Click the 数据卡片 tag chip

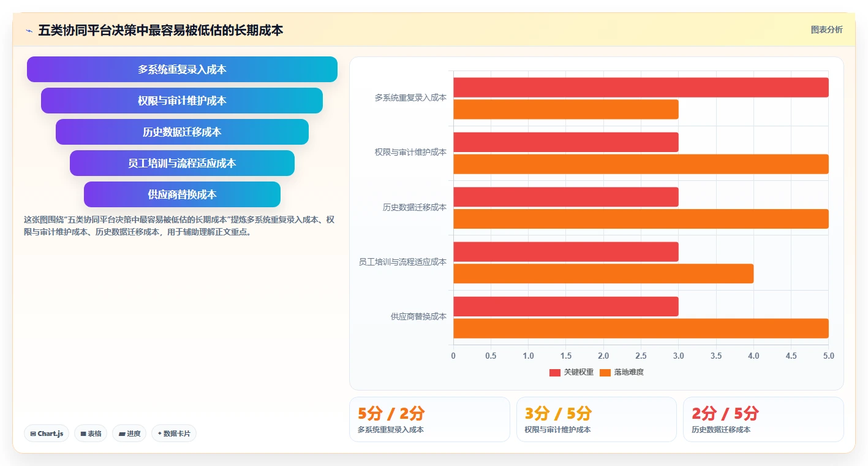pos(174,434)
